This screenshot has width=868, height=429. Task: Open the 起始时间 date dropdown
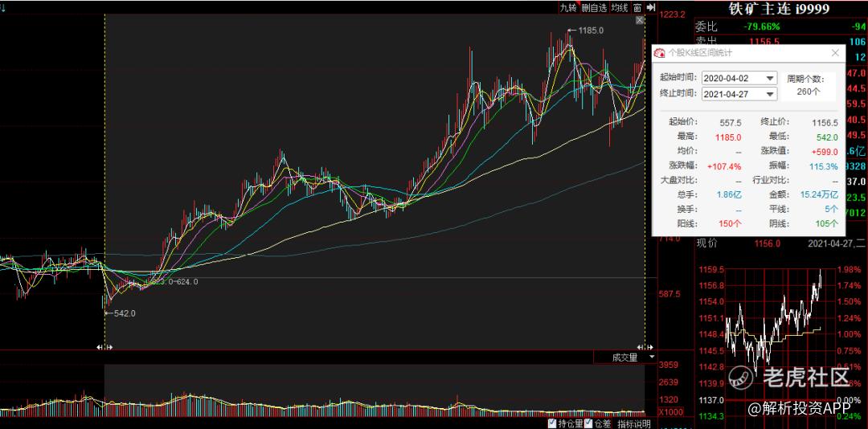(x=771, y=78)
